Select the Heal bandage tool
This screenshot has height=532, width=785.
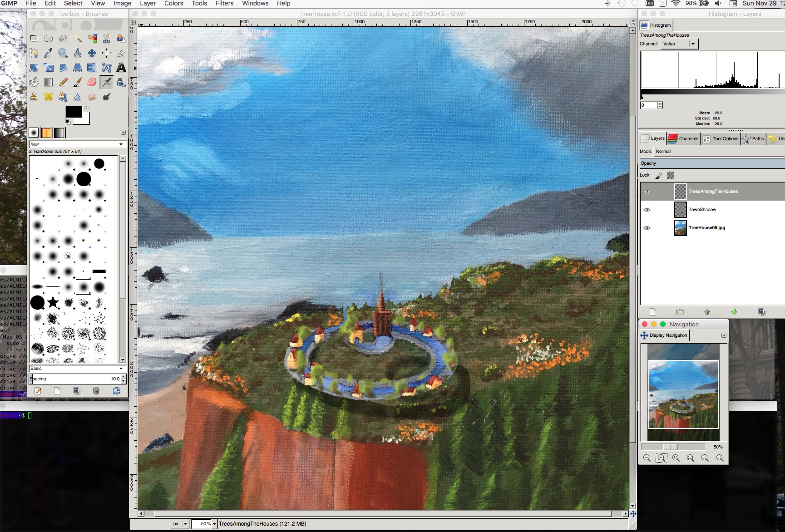(49, 97)
